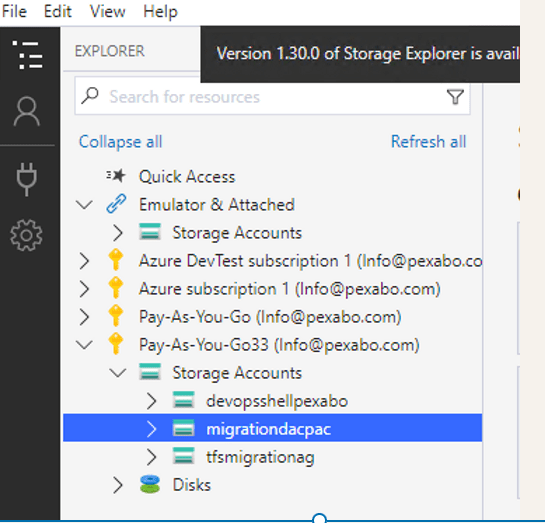
Task: Click the tfsmigrationag storage account icon
Action: click(184, 456)
